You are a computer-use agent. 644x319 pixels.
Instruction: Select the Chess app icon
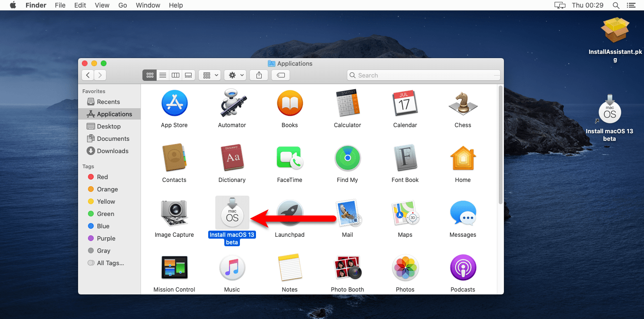[x=463, y=103]
